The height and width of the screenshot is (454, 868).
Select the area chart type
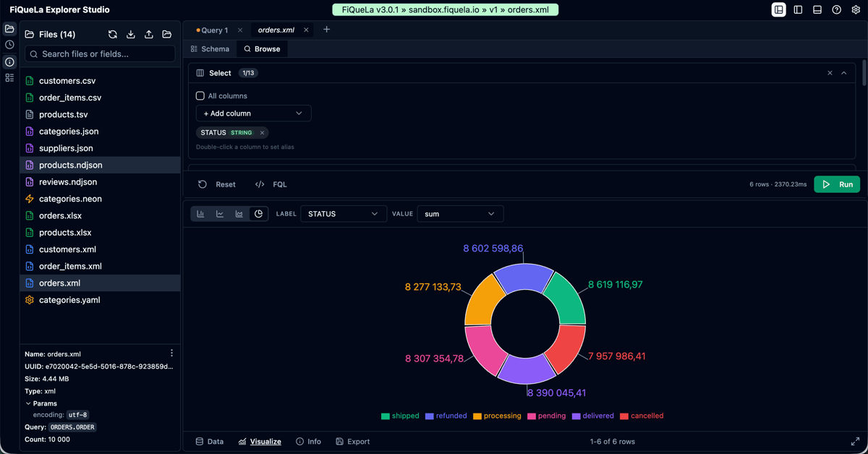pos(239,214)
